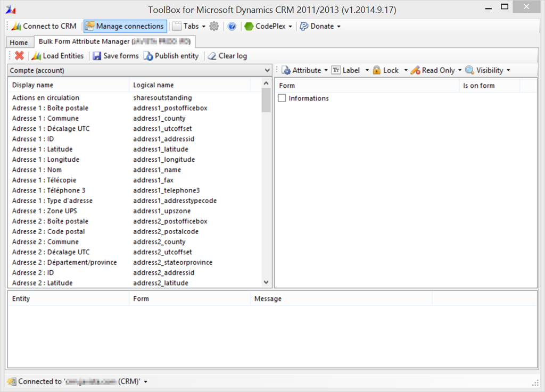Click the Clear log eraser icon
Viewport: 545px width, 392px height.
tap(212, 56)
